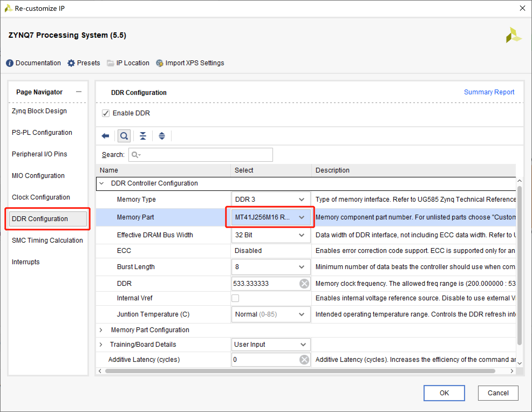Click the Name column header
The width and height of the screenshot is (532, 412).
[x=163, y=170]
